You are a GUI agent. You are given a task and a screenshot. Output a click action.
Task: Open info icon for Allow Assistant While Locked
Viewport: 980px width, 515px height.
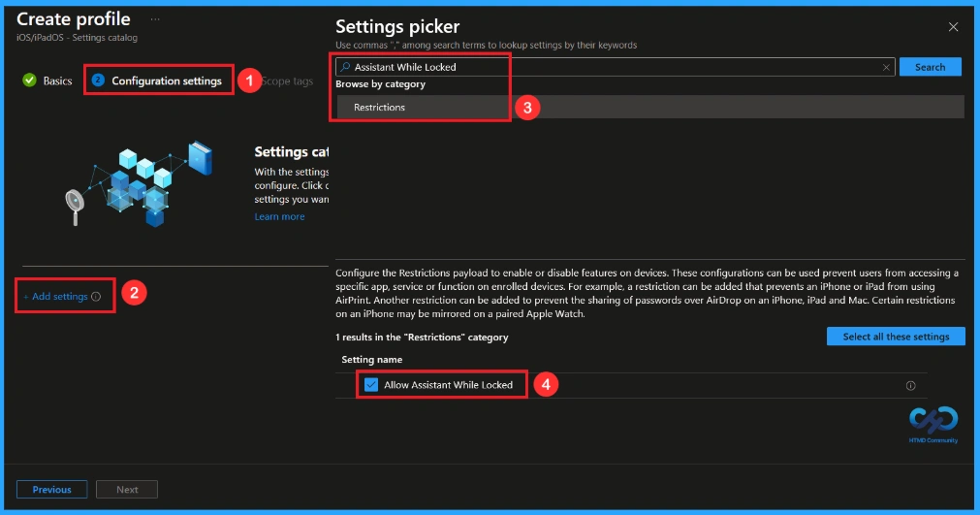[x=910, y=386]
